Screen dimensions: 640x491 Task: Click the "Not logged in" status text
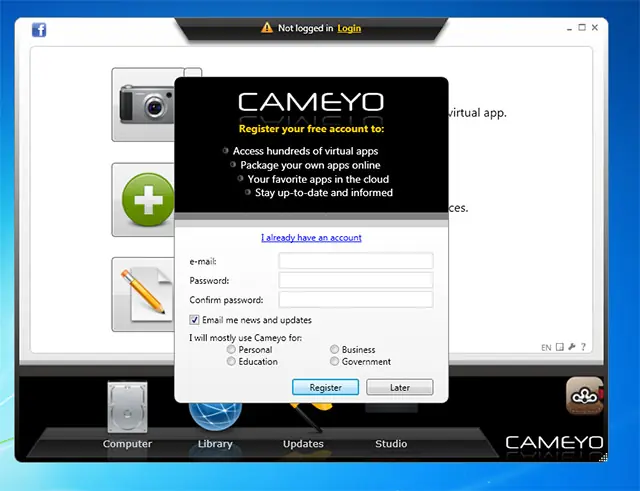[x=305, y=28]
